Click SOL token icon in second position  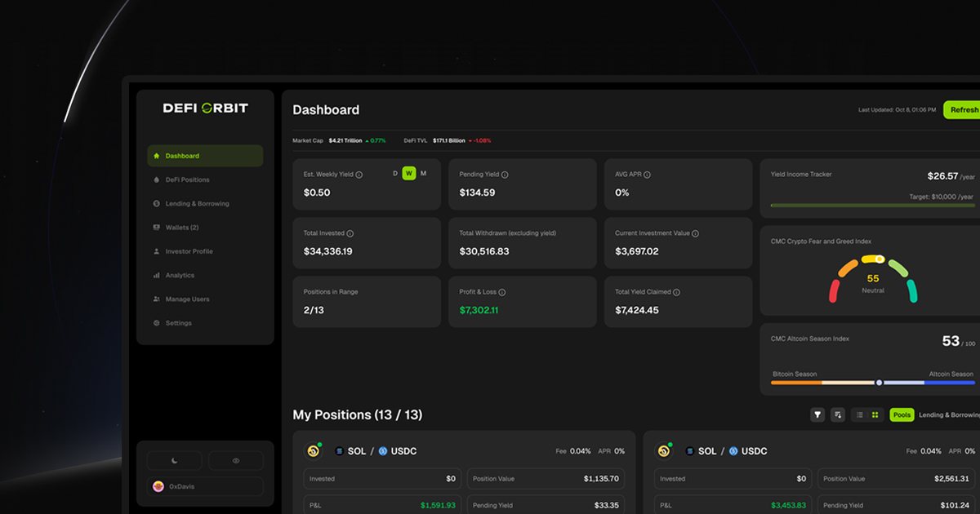tap(690, 451)
